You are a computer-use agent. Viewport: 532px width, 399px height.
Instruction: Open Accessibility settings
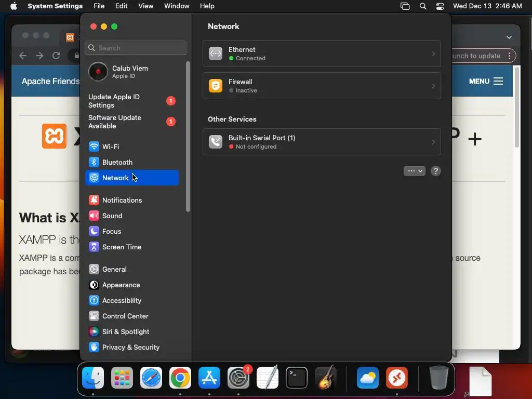(131, 301)
